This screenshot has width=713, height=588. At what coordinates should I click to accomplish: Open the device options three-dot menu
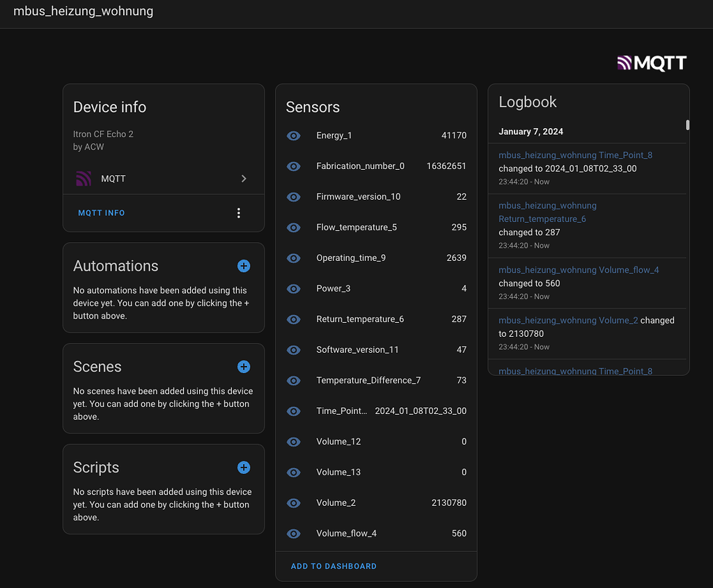pos(239,212)
